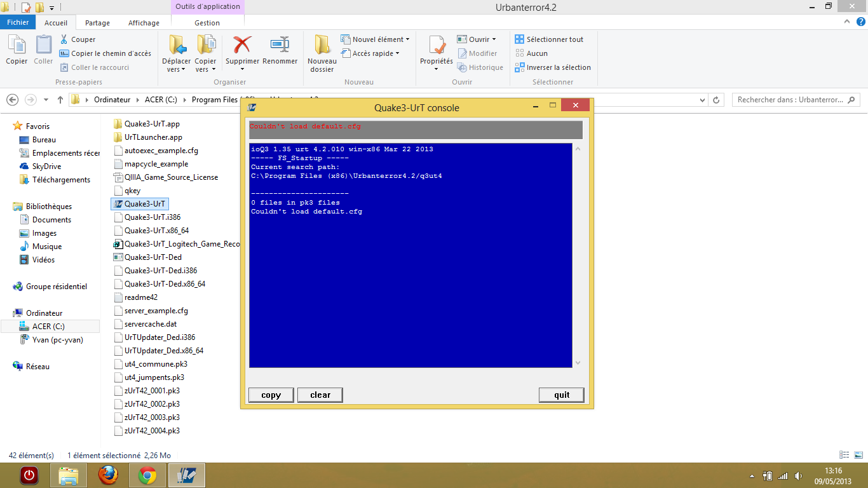Open the Accès rapide dropdown
Image resolution: width=868 pixels, height=488 pixels.
[370, 53]
